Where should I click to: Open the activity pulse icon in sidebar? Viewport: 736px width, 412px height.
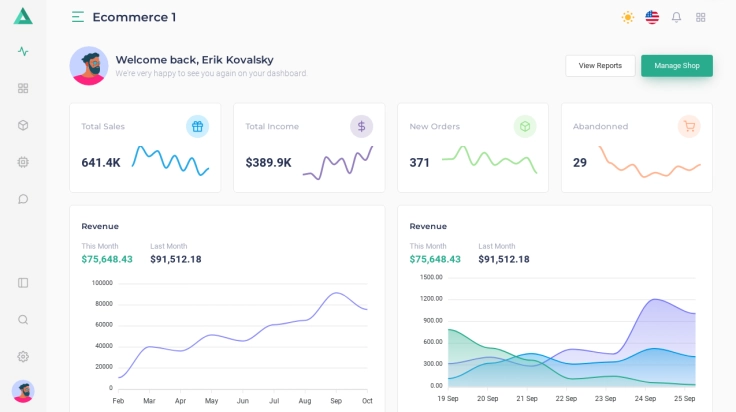click(23, 51)
